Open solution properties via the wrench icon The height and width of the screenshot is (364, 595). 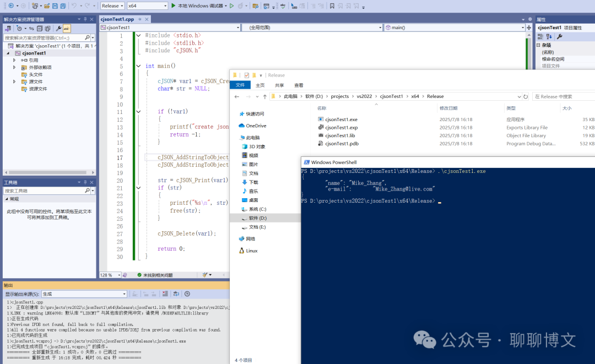point(58,28)
